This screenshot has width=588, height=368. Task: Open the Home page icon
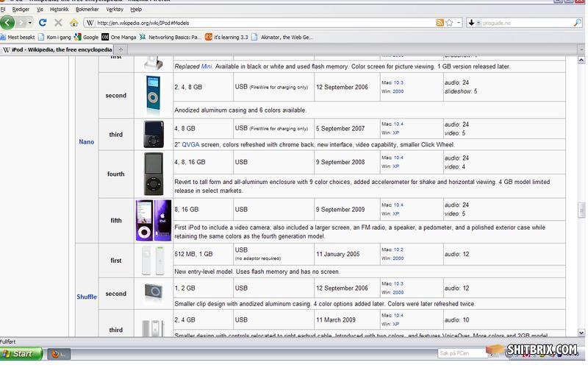tap(74, 23)
